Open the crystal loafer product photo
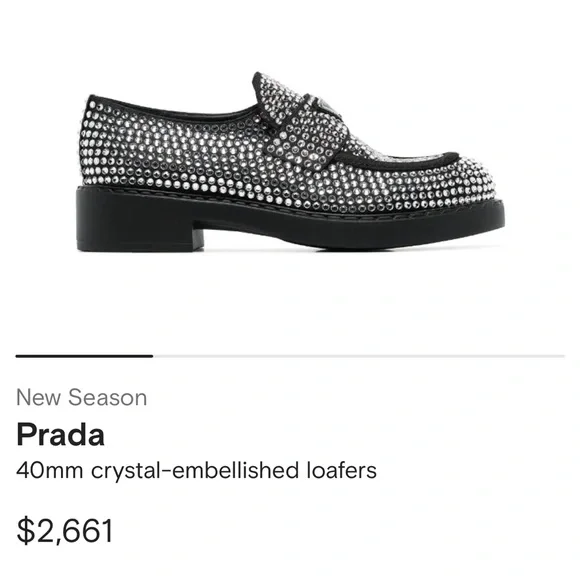The image size is (580, 580). [x=290, y=162]
